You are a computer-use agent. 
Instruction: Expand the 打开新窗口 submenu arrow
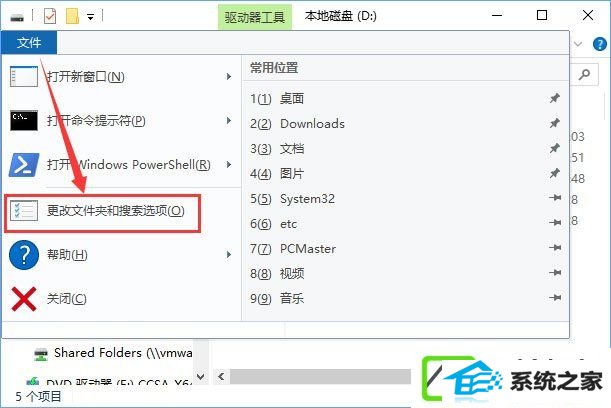[229, 76]
